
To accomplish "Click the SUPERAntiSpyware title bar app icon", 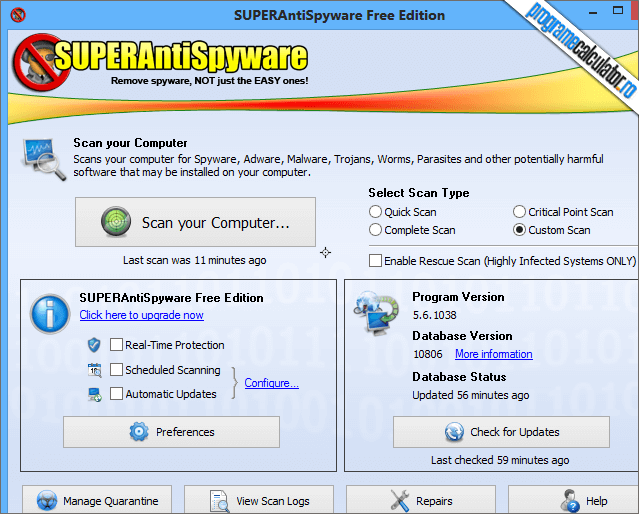I will click(18, 15).
